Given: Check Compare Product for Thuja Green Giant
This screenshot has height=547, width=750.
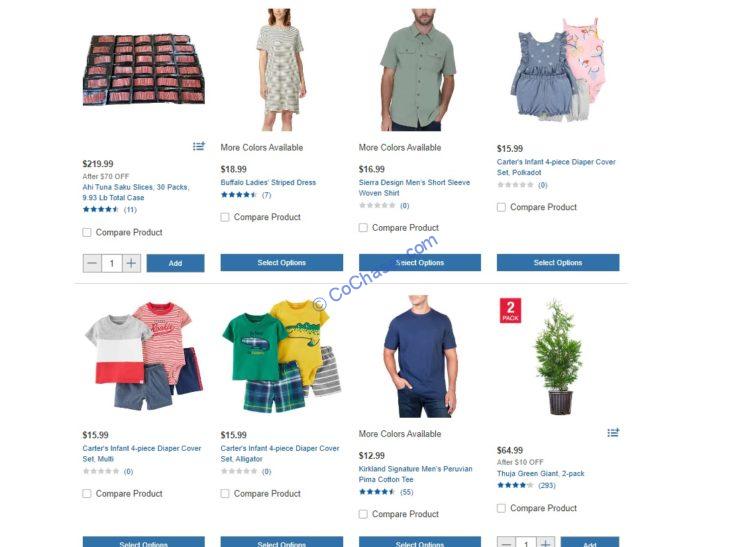Looking at the screenshot, I should click(501, 508).
